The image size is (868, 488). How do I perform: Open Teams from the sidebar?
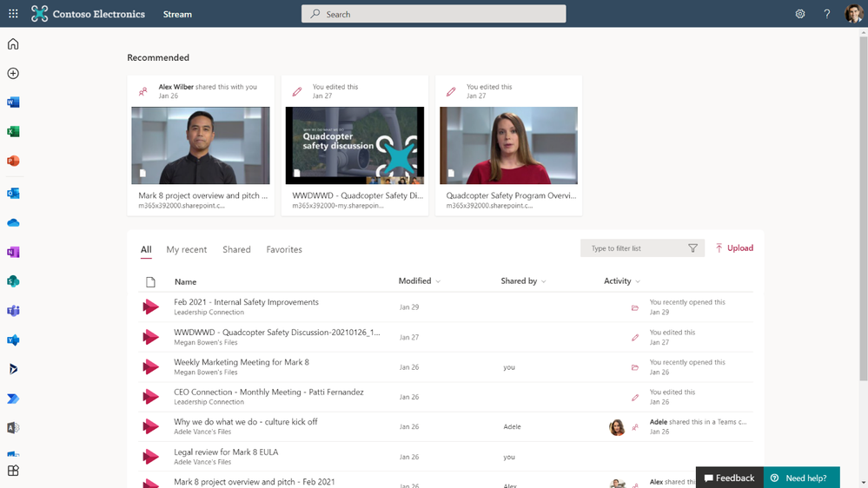point(13,310)
